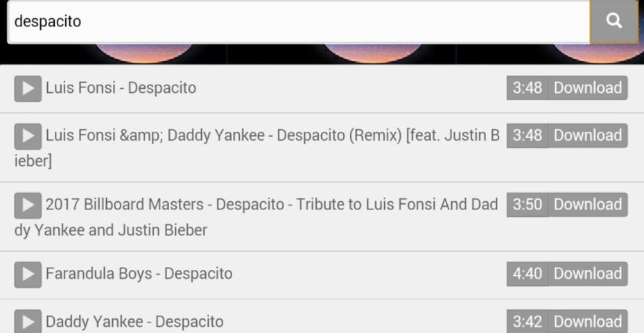Play Daddy Yankee - Despacito
644x333 pixels.
28,321
